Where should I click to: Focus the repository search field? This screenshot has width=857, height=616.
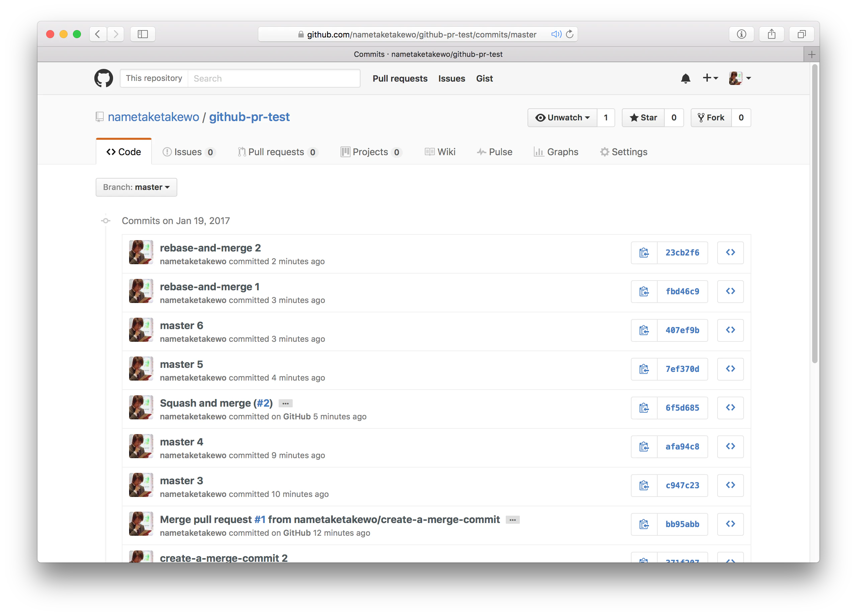pyautogui.click(x=274, y=78)
